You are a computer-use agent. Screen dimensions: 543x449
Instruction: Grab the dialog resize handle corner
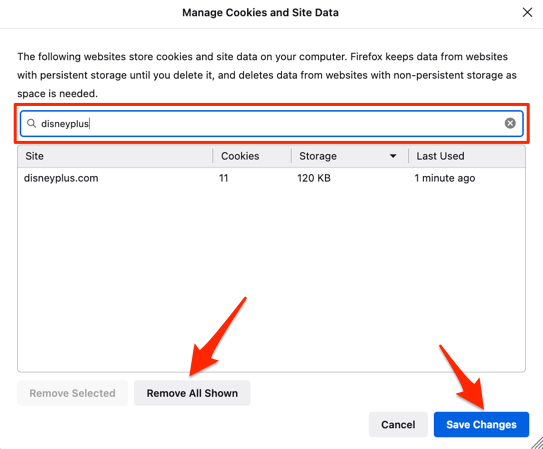pos(537,443)
